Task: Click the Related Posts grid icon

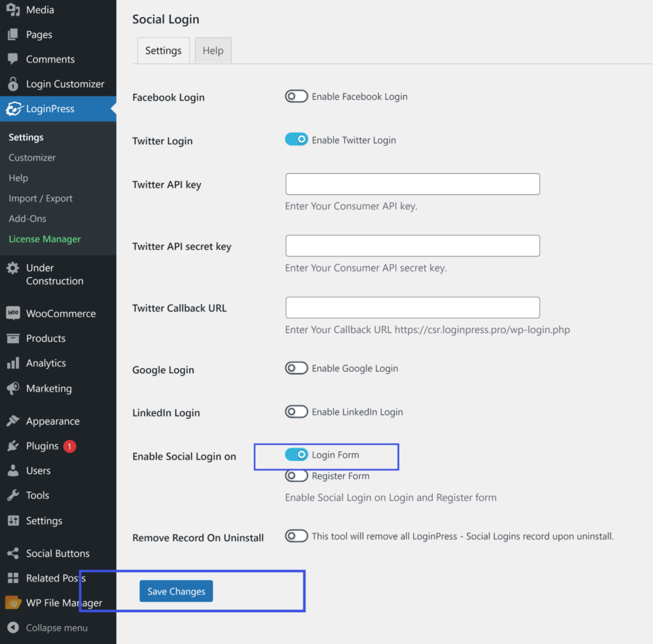Action: [13, 578]
